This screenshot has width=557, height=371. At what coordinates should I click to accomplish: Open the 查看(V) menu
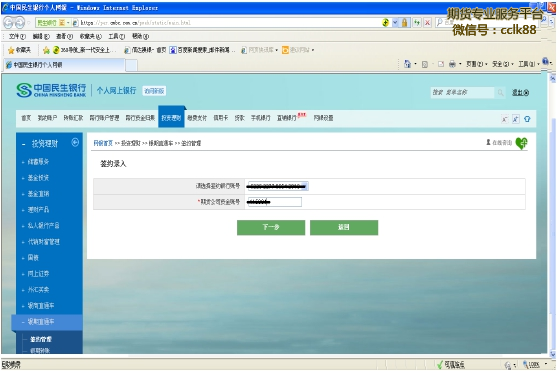pos(64,36)
